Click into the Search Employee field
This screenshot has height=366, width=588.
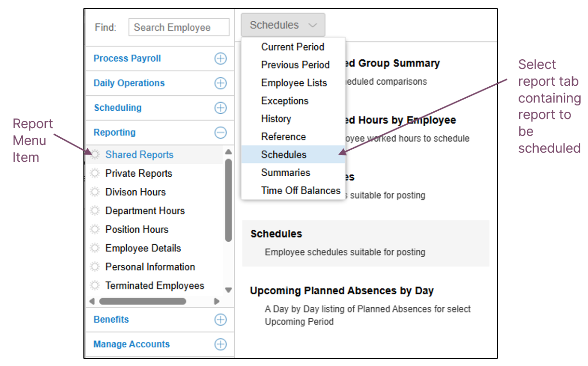pos(179,27)
